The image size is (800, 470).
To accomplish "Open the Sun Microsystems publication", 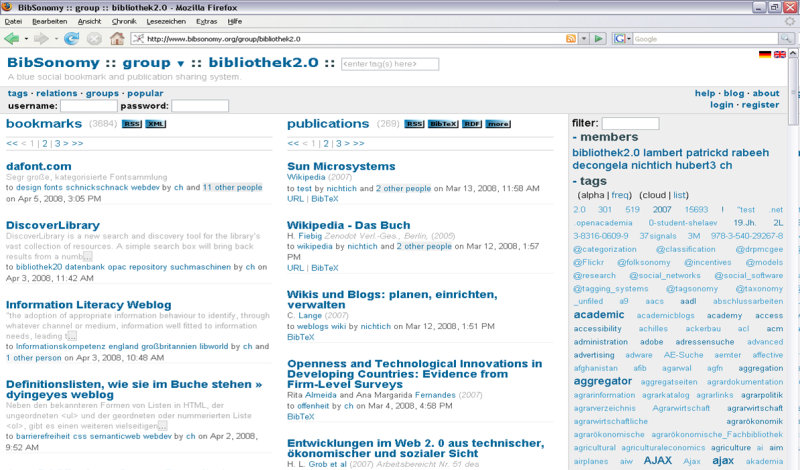I will pyautogui.click(x=341, y=166).
